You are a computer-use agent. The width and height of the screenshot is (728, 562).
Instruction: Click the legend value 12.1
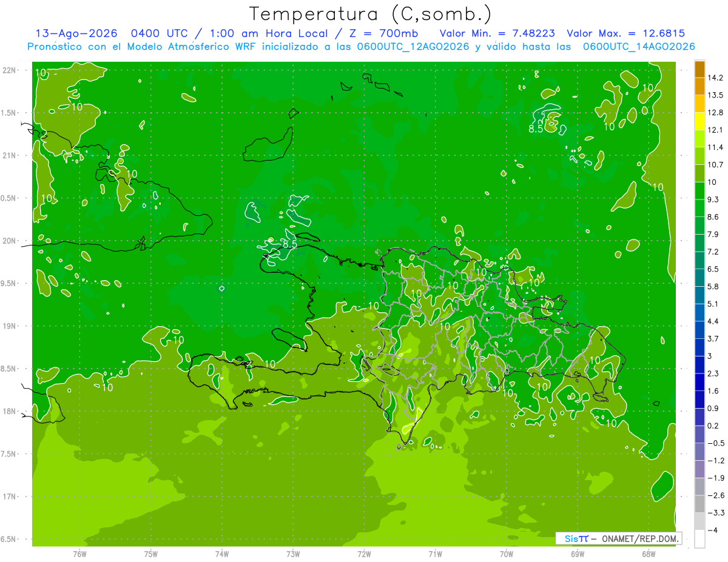[716, 130]
